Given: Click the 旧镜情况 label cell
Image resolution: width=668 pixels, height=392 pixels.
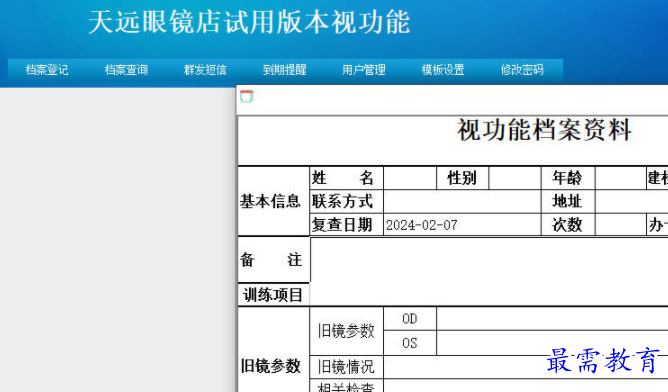Looking at the screenshot, I should point(346,367).
